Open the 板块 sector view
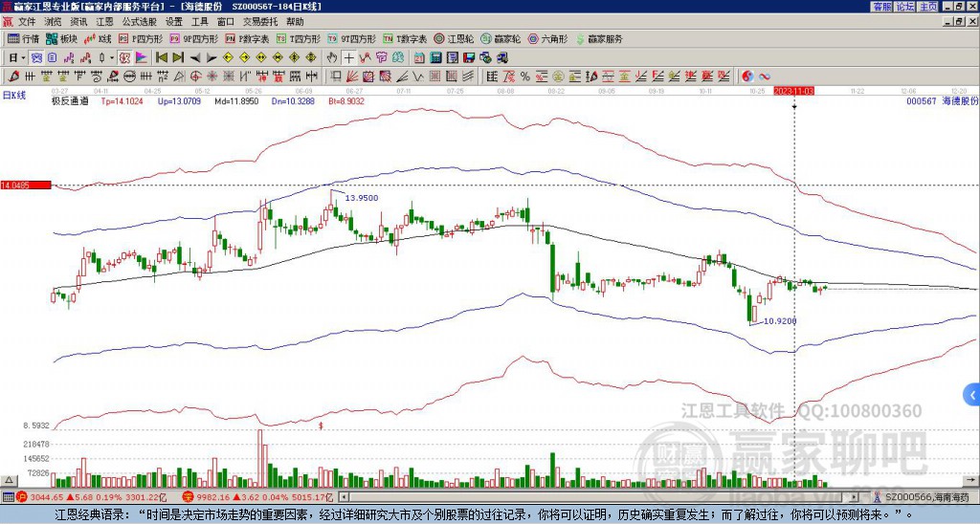Viewport: 980px width, 524px height. coord(61,38)
